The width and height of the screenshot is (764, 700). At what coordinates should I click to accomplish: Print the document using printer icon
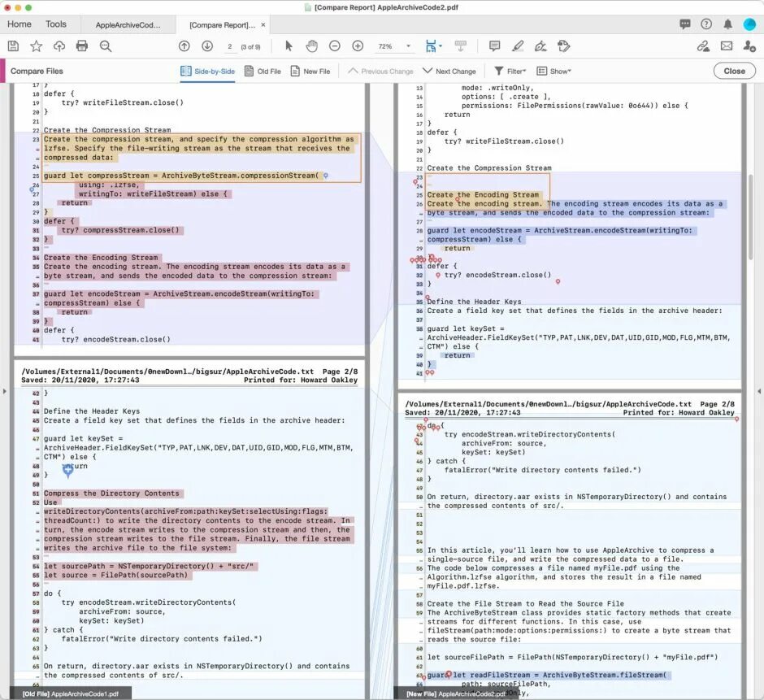click(82, 46)
